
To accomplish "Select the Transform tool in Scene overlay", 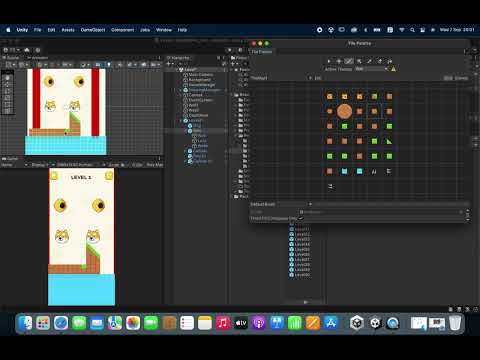I will coord(7,111).
